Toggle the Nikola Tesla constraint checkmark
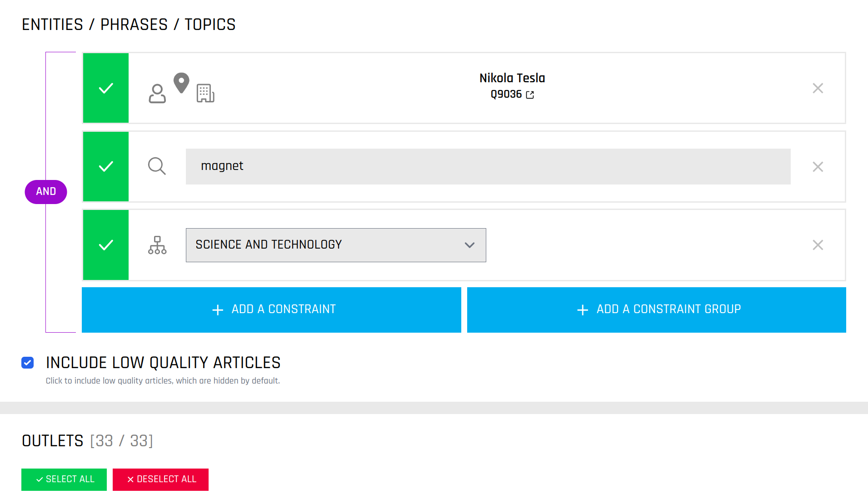868x504 pixels. click(106, 88)
